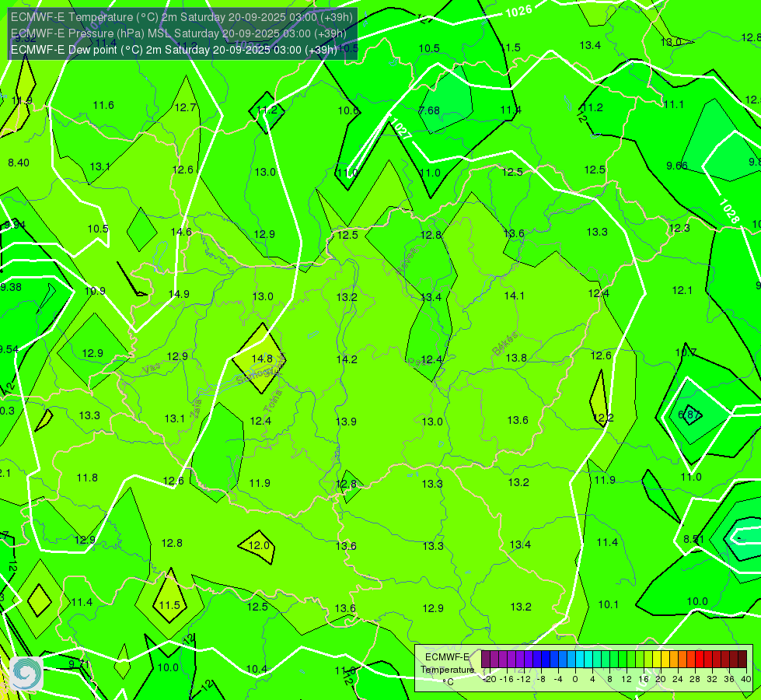Click the 10.6 temperature value
The image size is (761, 700).
348,110
